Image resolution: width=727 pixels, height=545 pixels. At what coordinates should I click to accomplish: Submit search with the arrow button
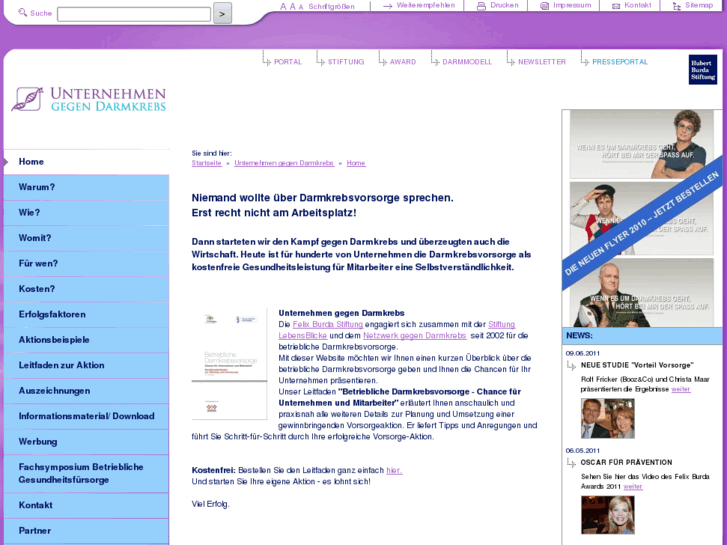[x=222, y=13]
